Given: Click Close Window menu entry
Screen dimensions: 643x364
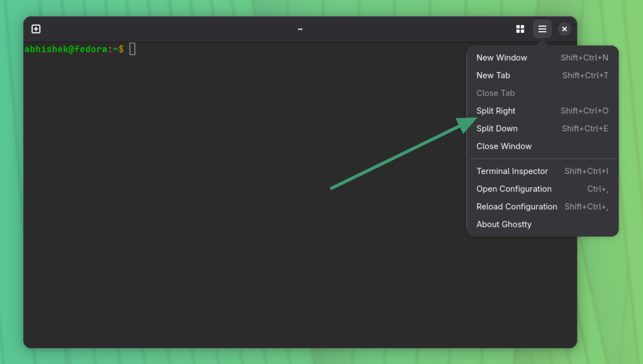Looking at the screenshot, I should 504,146.
